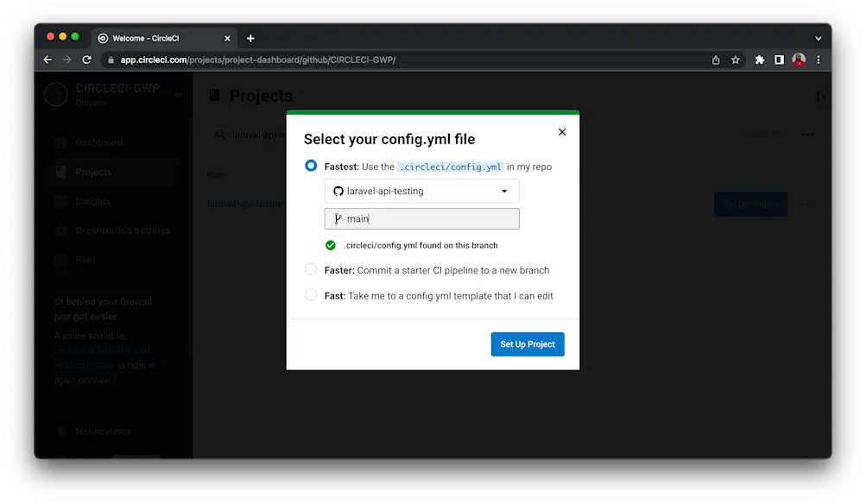Expand the CIRCLECI-GWP organization switcher
The height and width of the screenshot is (504, 866).
[178, 95]
